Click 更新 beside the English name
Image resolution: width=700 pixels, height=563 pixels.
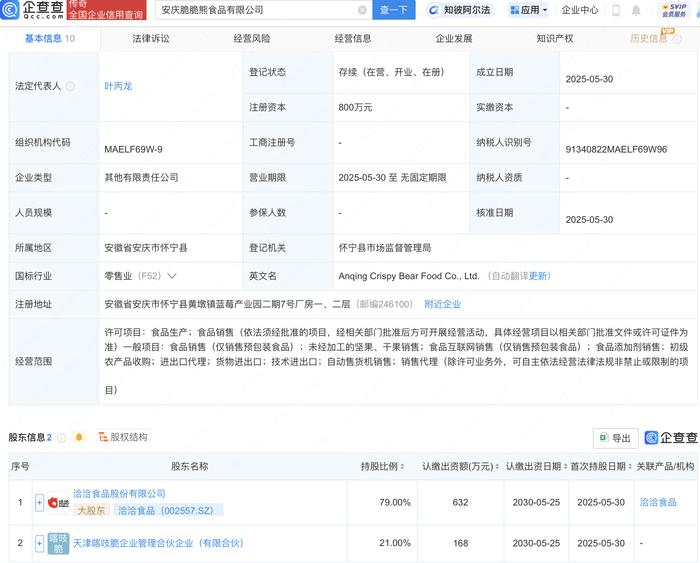coord(538,276)
